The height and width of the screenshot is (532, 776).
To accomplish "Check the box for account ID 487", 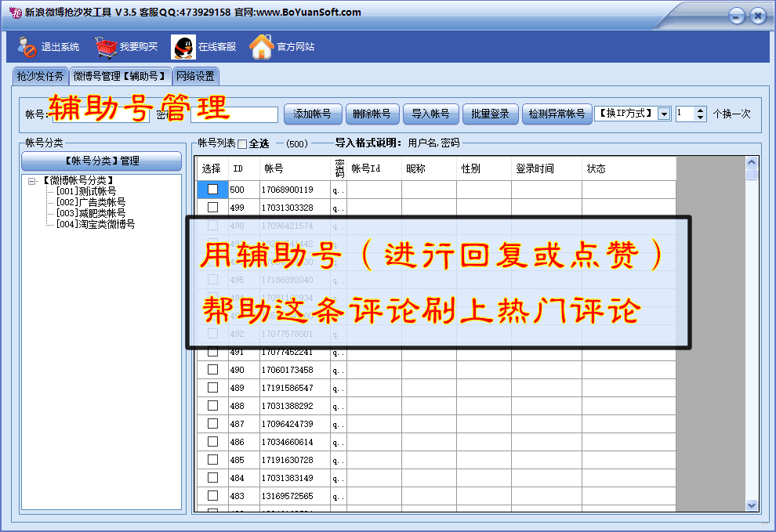I will [212, 424].
